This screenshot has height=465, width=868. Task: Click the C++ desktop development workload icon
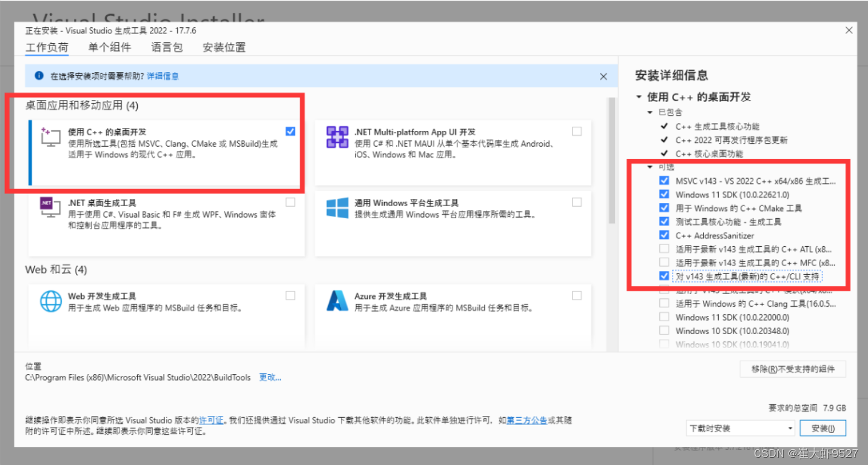51,138
